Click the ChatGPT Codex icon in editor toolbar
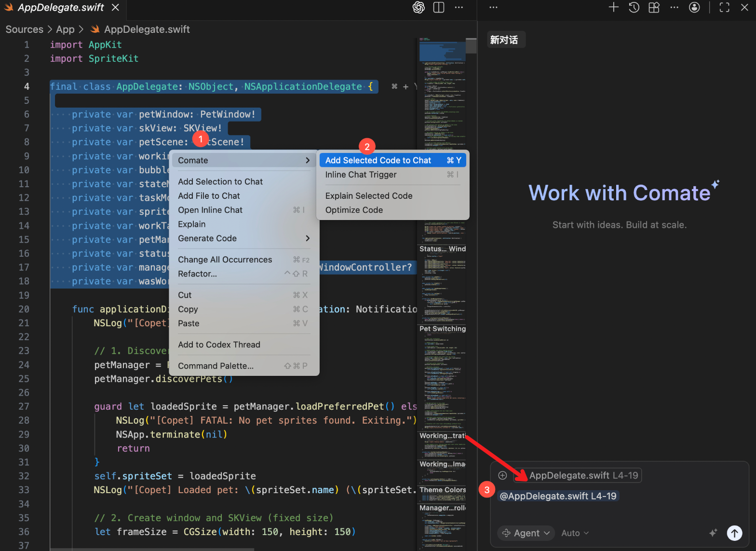Screen dimensions: 756x551 pos(418,8)
